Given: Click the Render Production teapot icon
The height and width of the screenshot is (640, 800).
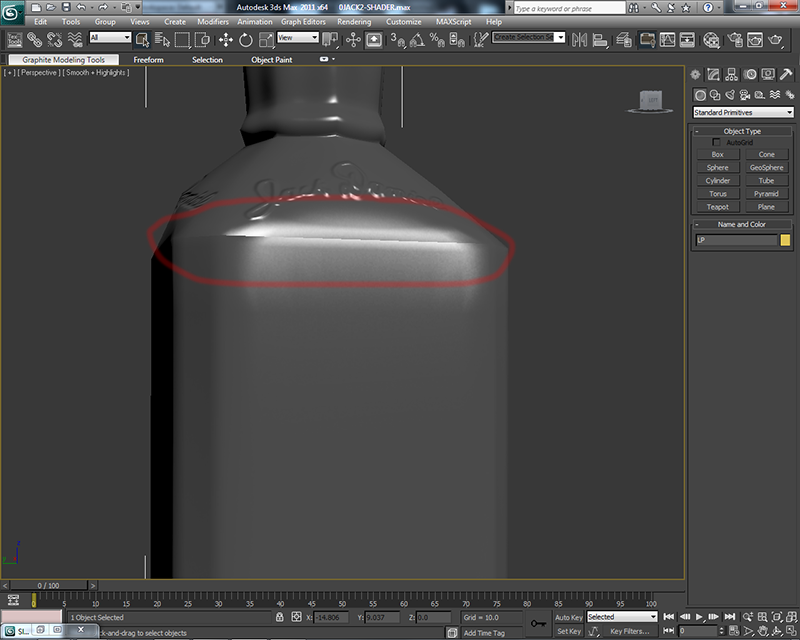Looking at the screenshot, I should (x=777, y=41).
